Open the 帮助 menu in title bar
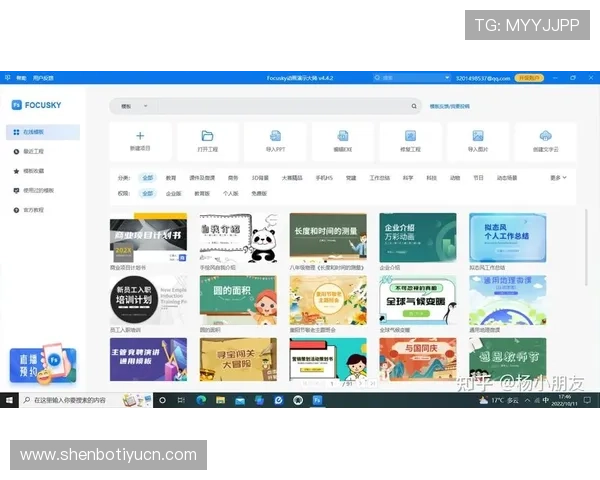The height and width of the screenshot is (480, 600). pos(21,78)
